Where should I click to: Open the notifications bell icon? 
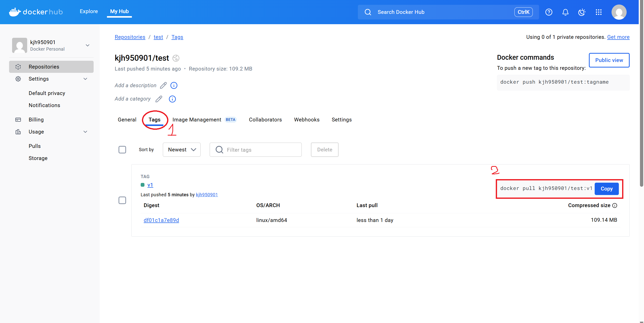(565, 12)
